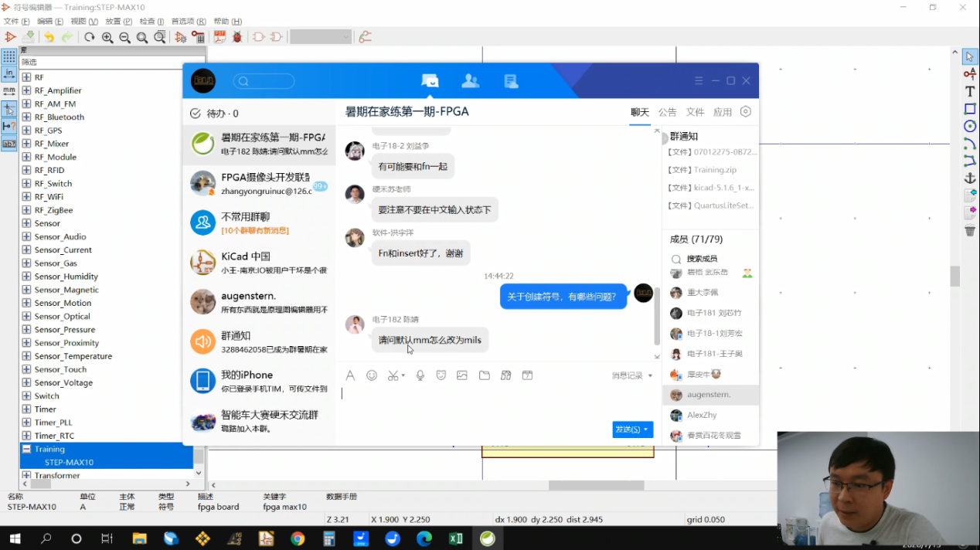The width and height of the screenshot is (980, 550).
Task: Click the microphone voice message icon
Action: pos(420,375)
